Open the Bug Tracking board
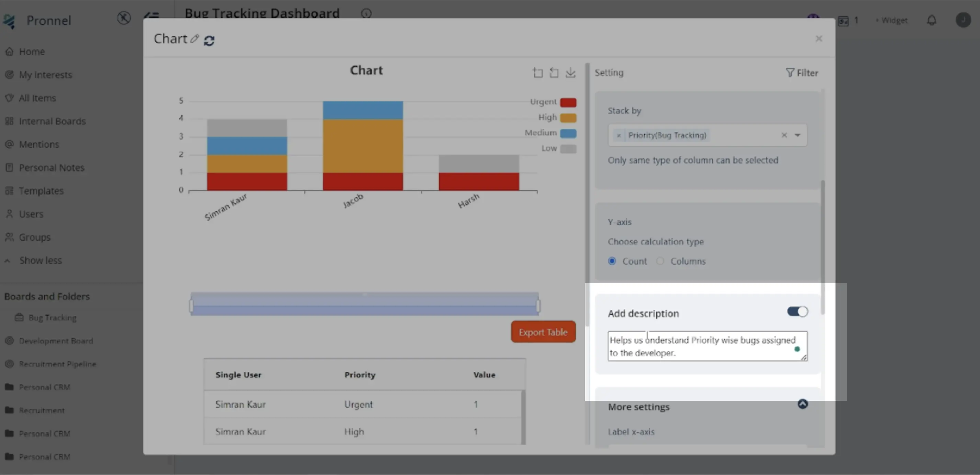 pyautogui.click(x=46, y=318)
